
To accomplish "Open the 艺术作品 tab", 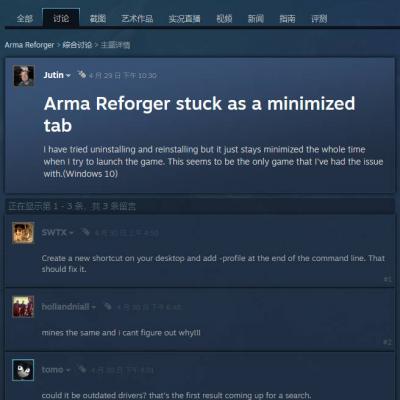I will point(137,18).
